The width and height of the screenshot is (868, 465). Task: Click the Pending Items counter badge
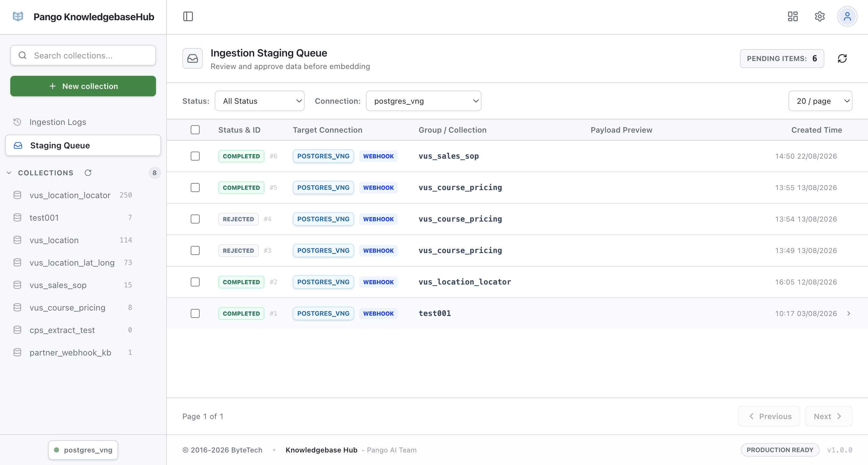782,58
